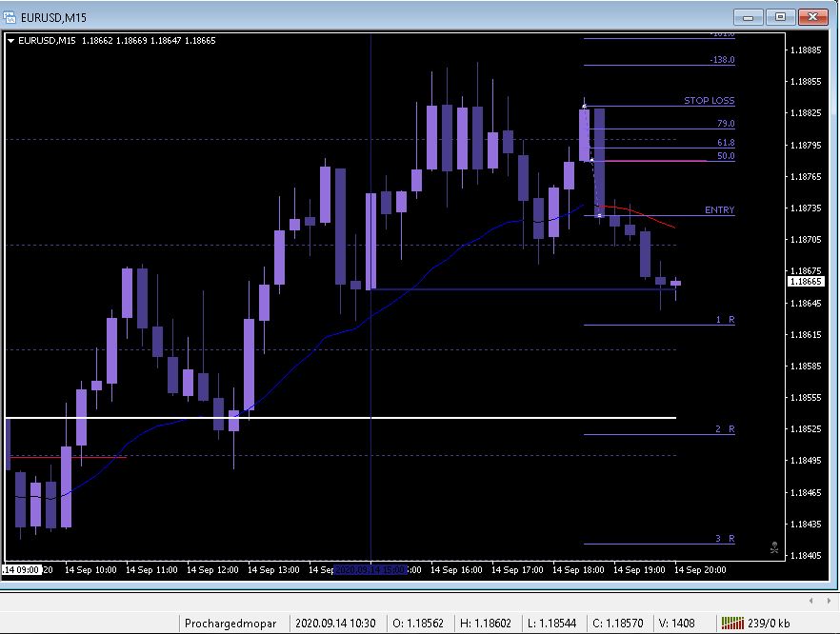Click the O: 1.18562 status field
Image resolution: width=840 pixels, height=634 pixels.
point(418,624)
